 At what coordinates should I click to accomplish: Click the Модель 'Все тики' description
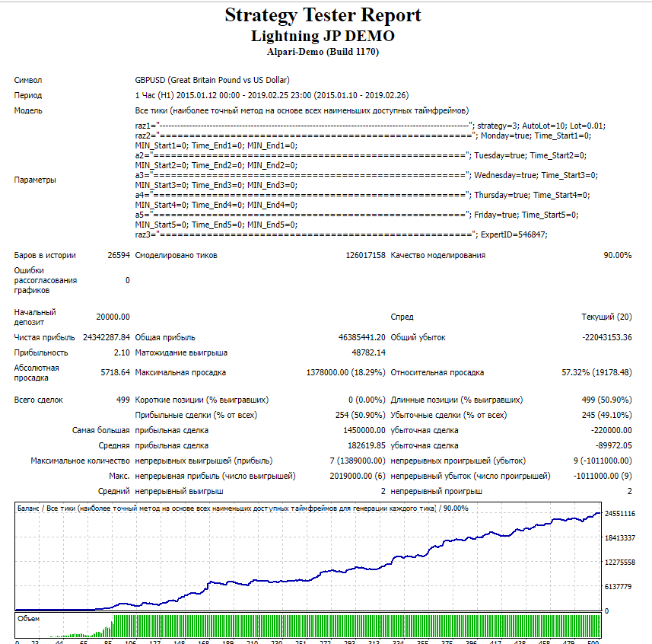pos(302,110)
